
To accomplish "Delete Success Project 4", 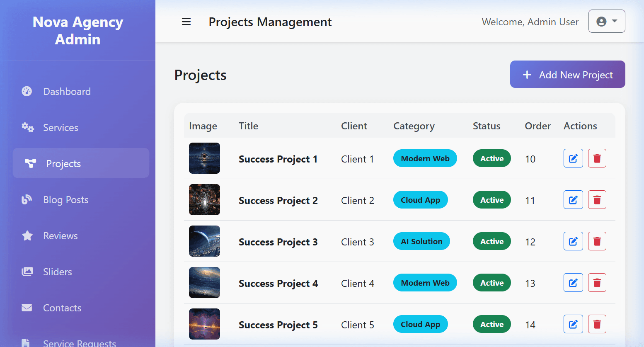I will point(597,283).
